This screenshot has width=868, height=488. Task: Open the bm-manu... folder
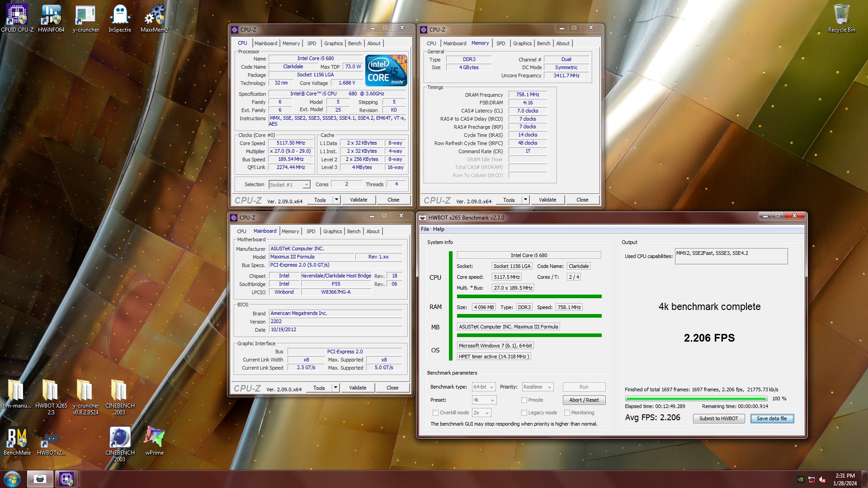[17, 393]
